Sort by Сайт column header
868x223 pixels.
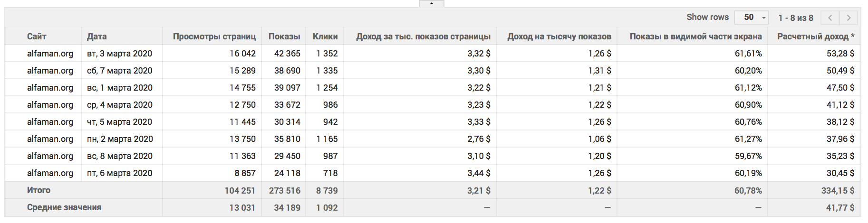pyautogui.click(x=37, y=37)
